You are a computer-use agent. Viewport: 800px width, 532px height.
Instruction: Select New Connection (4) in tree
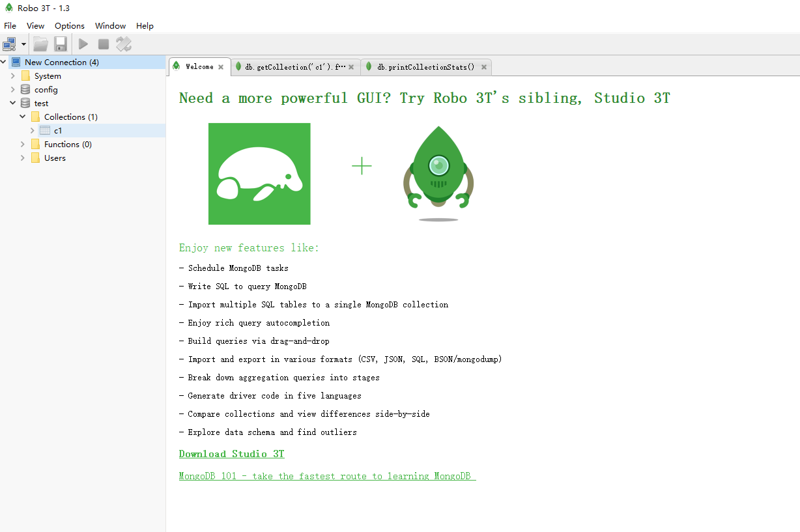coord(62,63)
